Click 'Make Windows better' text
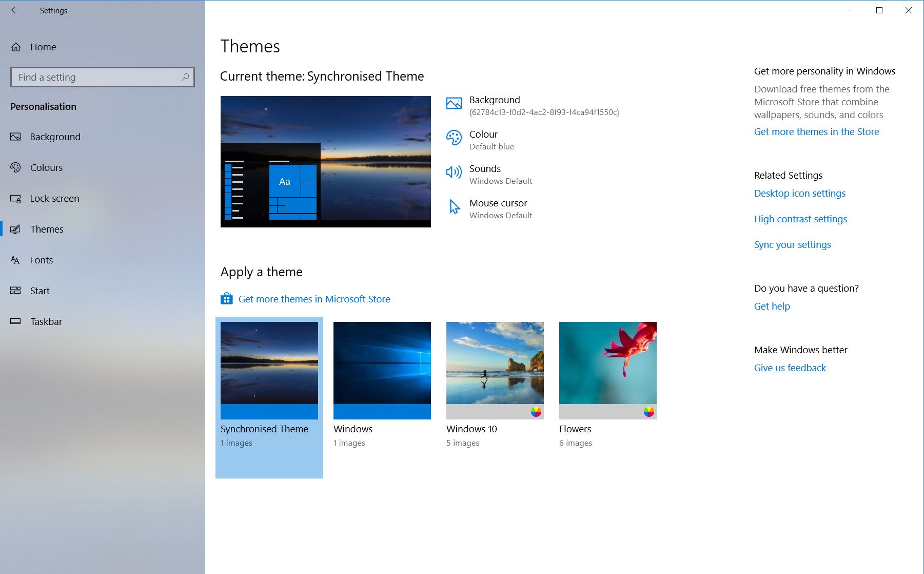924x574 pixels. coord(800,350)
